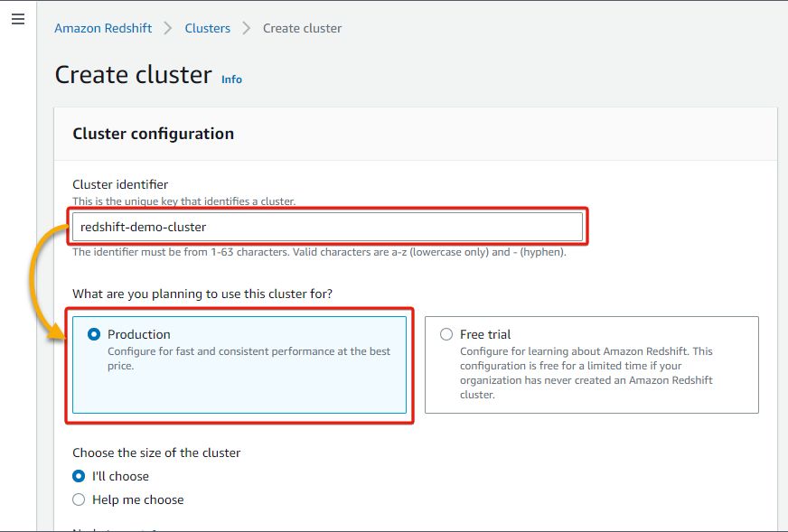Click the chevron after Amazon Redshift breadcrumb
Screen dimensions: 788x532
(x=168, y=28)
